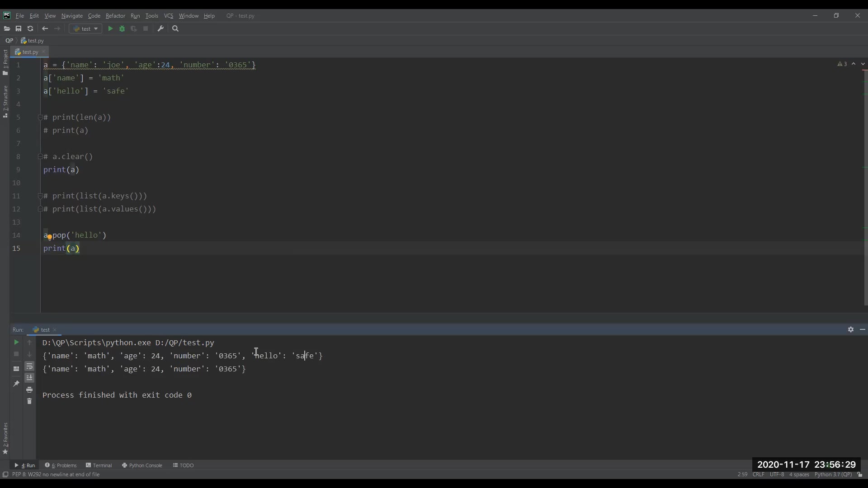Click the Search Everywhere magnifier icon
Image resolution: width=868 pixels, height=488 pixels.
tap(176, 28)
